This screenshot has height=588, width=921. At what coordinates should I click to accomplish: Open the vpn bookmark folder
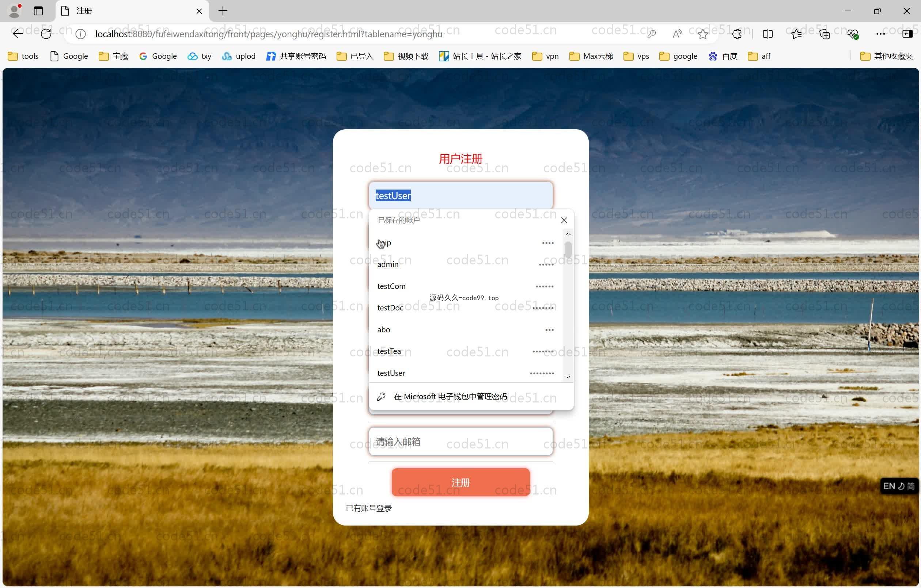click(x=545, y=56)
